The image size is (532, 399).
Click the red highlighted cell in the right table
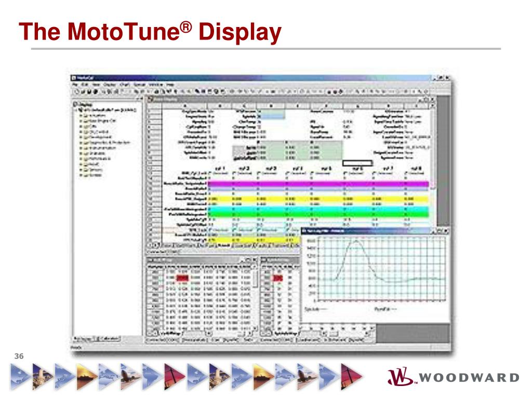pos(278,278)
